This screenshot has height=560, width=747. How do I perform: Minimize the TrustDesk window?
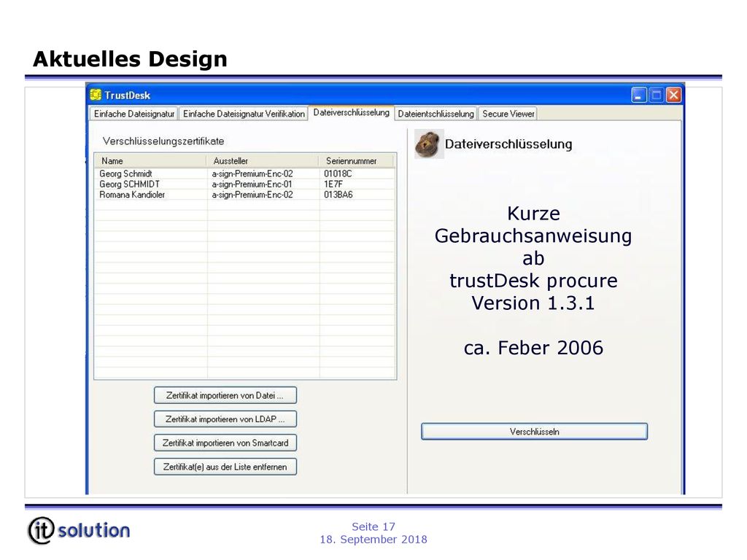pos(639,96)
